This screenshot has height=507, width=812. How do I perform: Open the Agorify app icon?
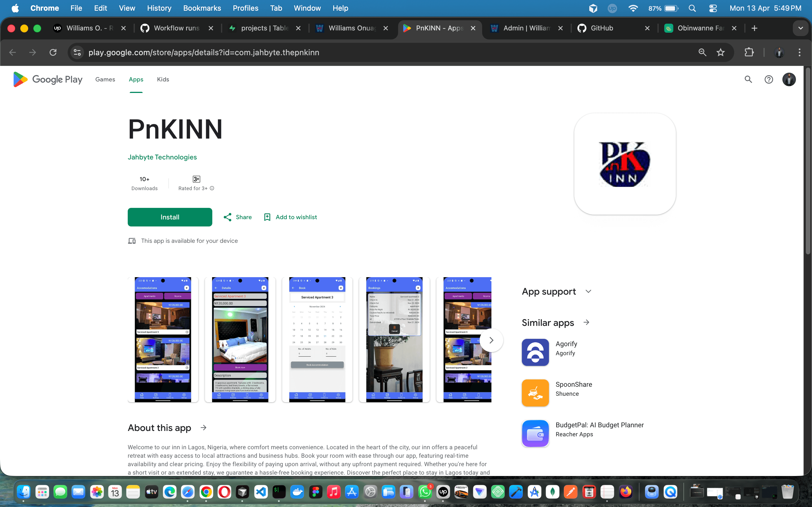pos(535,352)
